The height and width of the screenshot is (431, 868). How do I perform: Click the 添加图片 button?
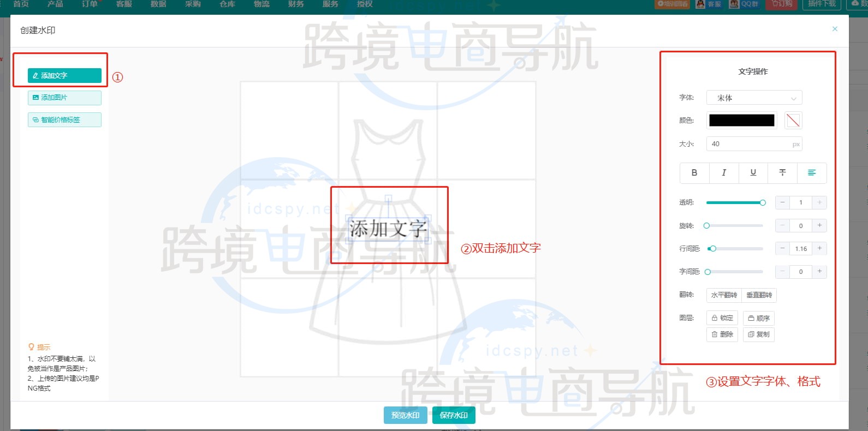[64, 98]
